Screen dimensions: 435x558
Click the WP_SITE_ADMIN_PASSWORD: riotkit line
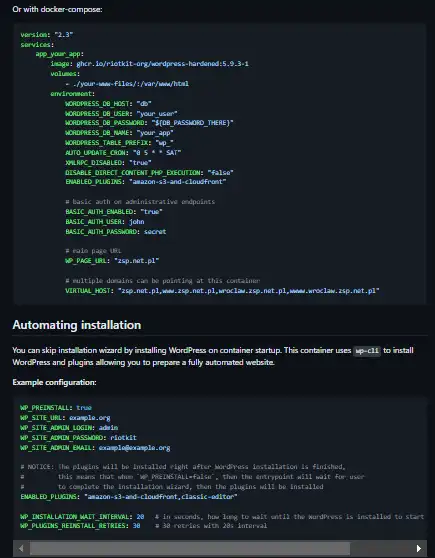coord(78,438)
